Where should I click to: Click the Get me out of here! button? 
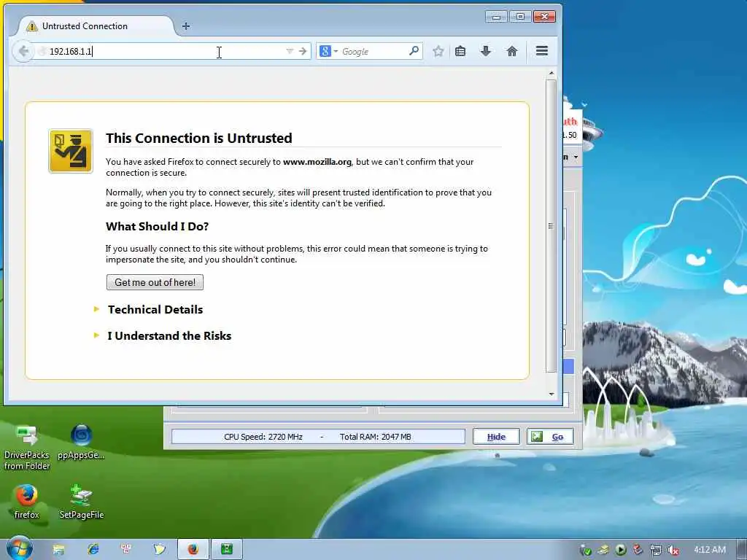point(155,282)
